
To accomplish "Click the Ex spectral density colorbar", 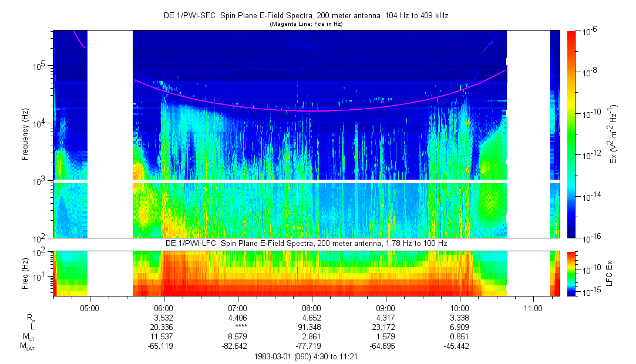I will coord(571,134).
